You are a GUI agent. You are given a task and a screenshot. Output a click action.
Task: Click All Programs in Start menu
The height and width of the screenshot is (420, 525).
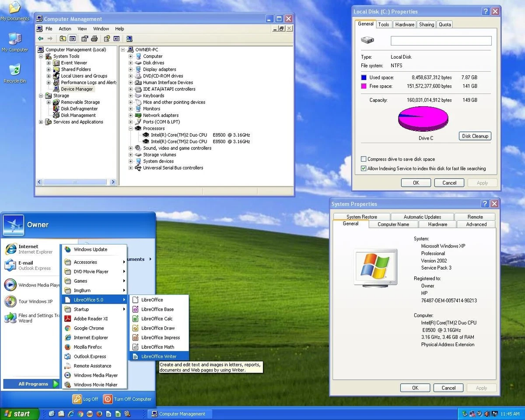tap(31, 384)
